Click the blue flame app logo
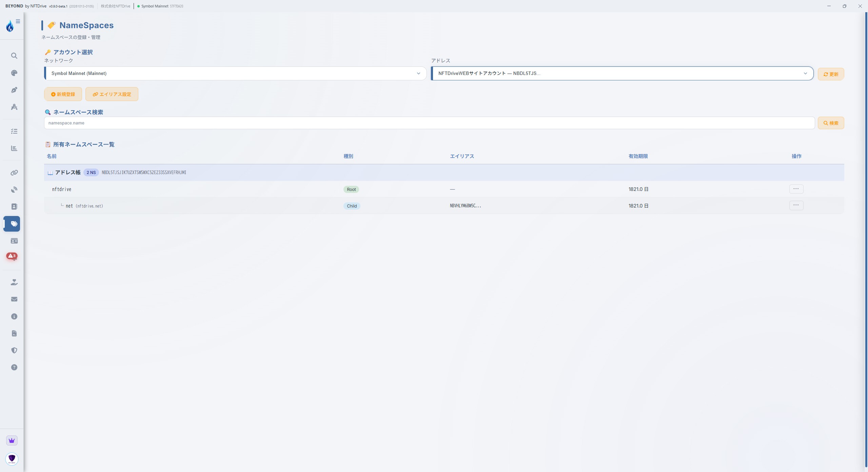The width and height of the screenshot is (868, 472). [10, 26]
